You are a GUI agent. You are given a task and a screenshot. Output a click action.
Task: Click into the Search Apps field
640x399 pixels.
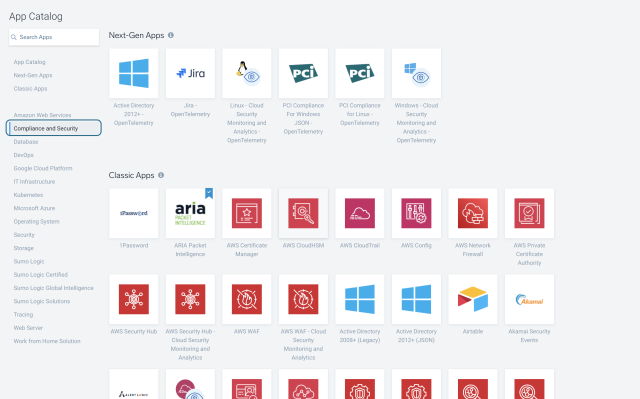click(54, 37)
